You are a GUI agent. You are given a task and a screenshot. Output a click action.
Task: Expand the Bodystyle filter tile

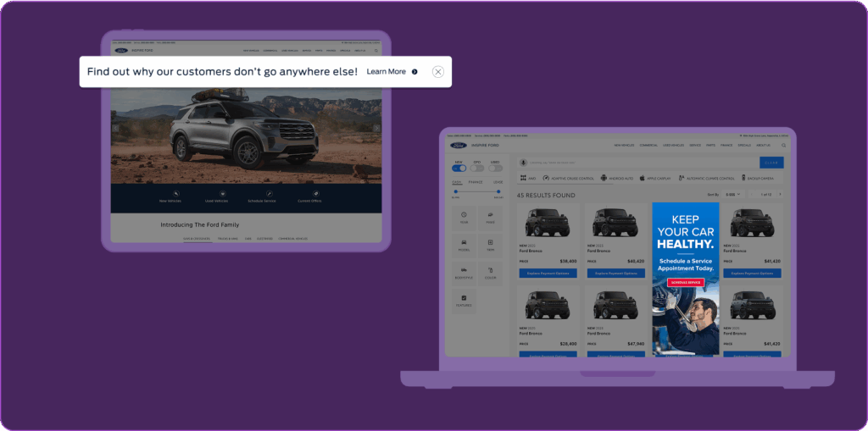(464, 274)
